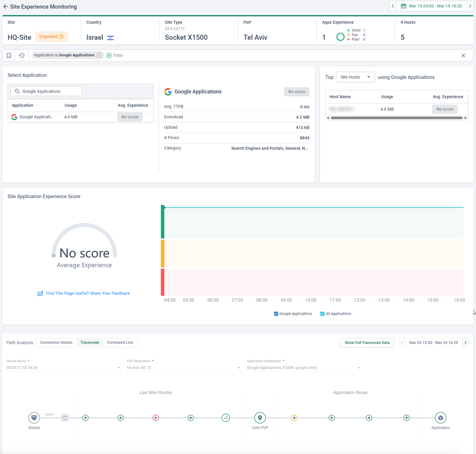Remove the Google Applications filter chip

99,55
